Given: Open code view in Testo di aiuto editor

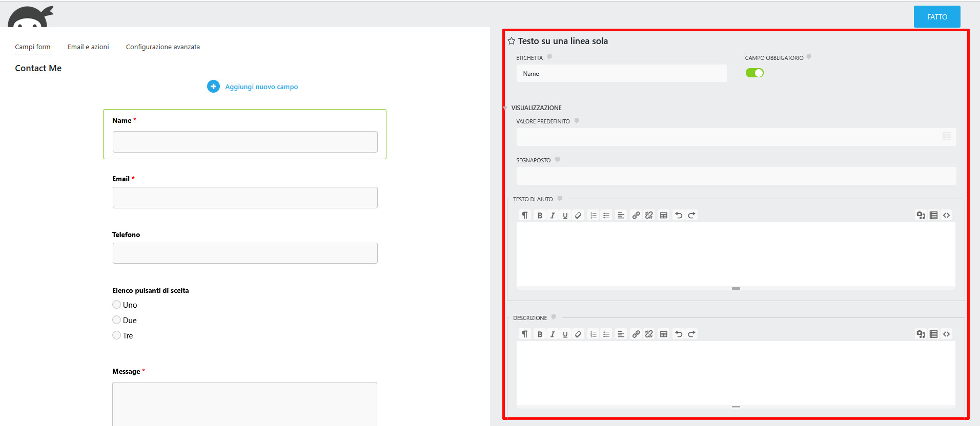Looking at the screenshot, I should click(946, 216).
